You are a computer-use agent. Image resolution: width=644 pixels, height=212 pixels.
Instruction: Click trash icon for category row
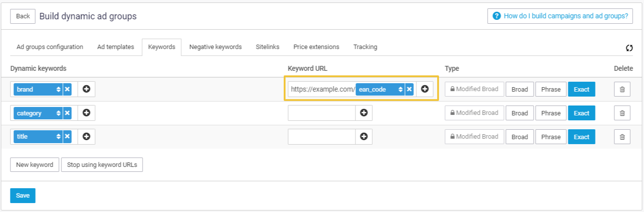pyautogui.click(x=622, y=113)
